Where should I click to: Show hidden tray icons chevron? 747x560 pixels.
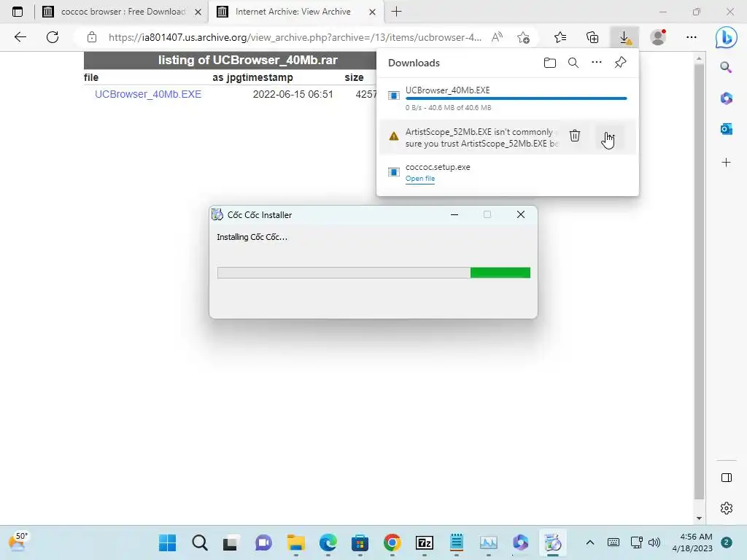[x=589, y=542]
